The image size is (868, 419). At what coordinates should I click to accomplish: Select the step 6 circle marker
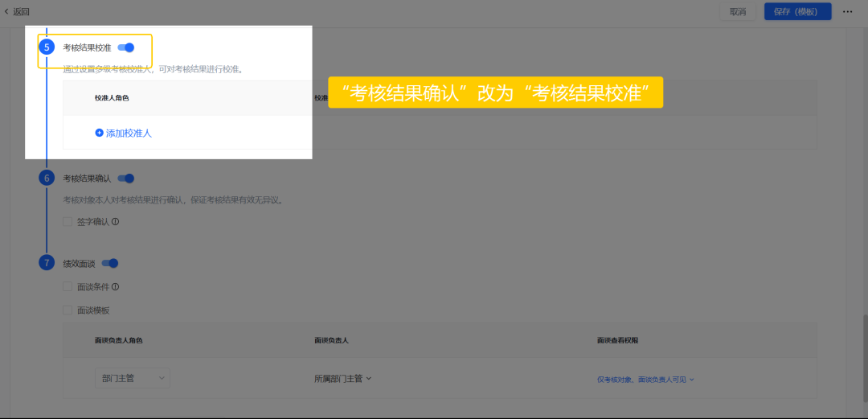(47, 178)
